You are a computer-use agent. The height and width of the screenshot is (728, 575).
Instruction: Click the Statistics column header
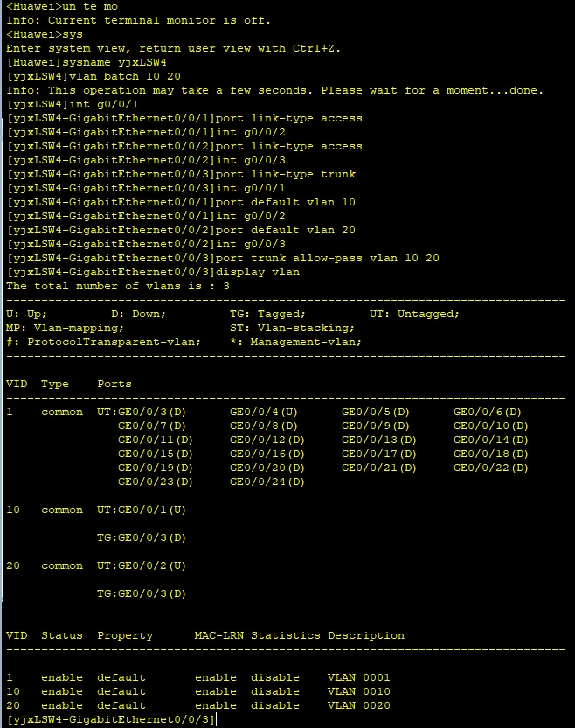click(x=285, y=635)
